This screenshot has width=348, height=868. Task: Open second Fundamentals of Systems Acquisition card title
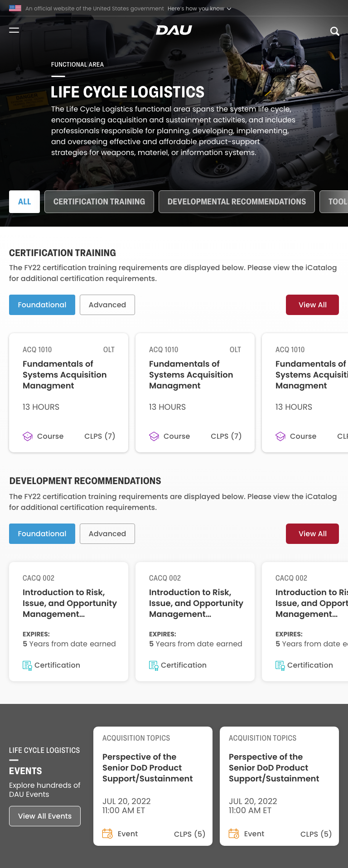(x=191, y=375)
